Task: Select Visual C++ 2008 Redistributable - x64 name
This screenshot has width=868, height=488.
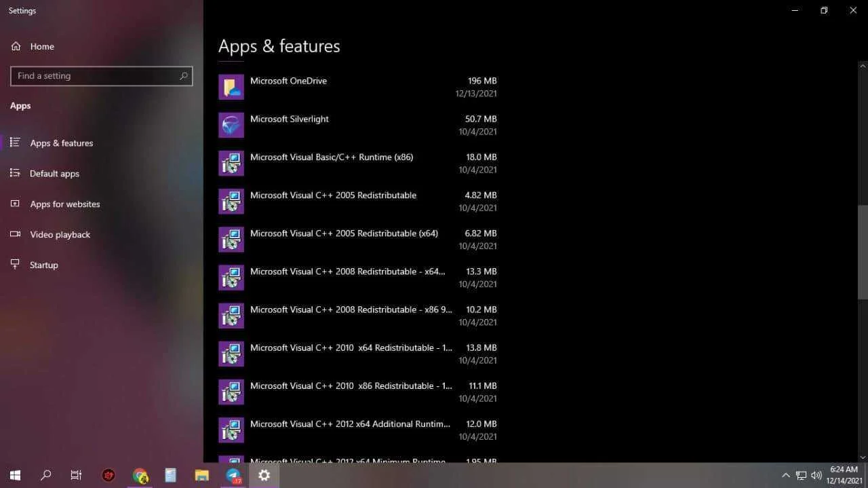Action: pyautogui.click(x=348, y=271)
